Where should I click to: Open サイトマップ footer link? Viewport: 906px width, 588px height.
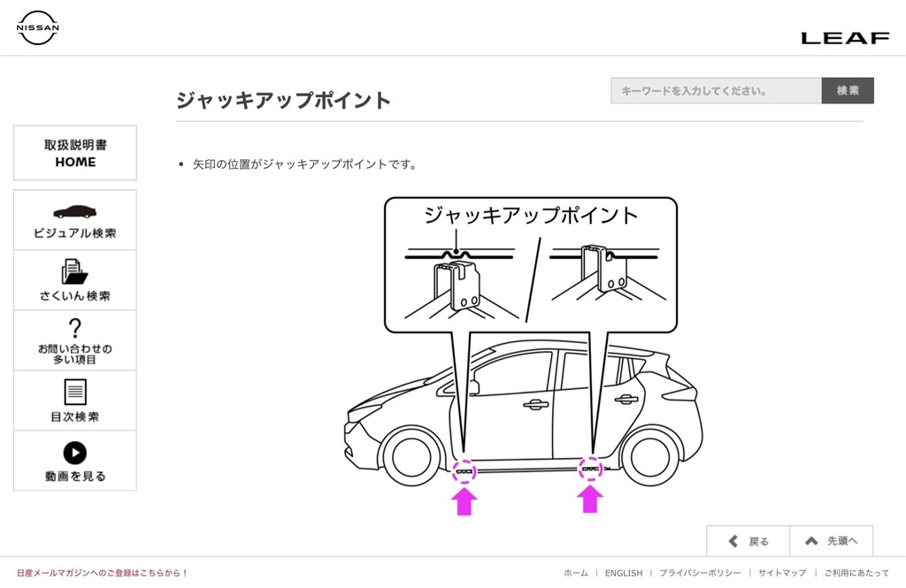[782, 573]
